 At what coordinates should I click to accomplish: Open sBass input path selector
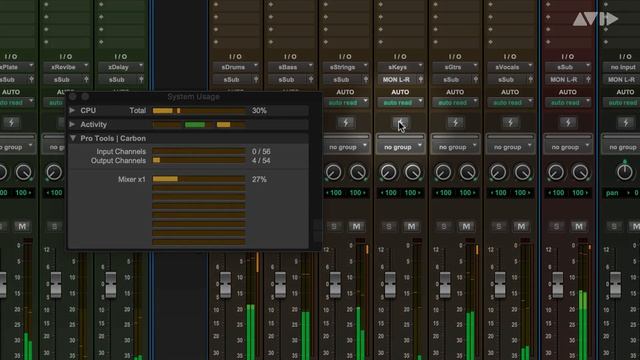291,67
